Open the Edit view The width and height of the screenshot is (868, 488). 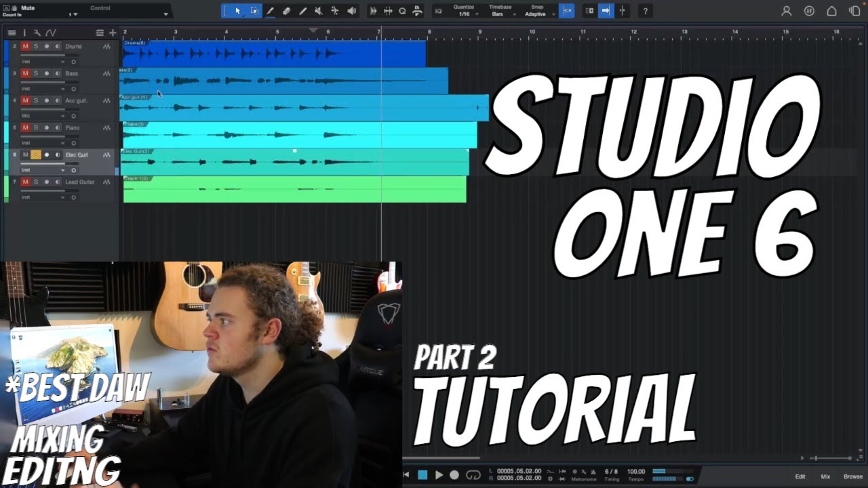point(800,476)
